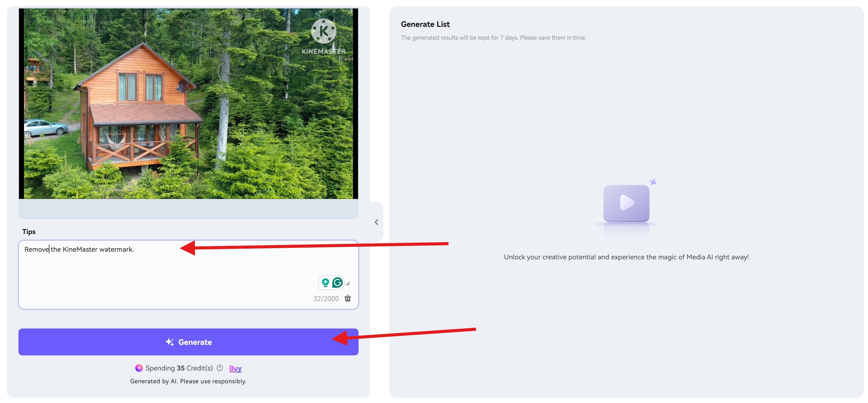
Task: Click the Generate button
Action: tap(188, 342)
